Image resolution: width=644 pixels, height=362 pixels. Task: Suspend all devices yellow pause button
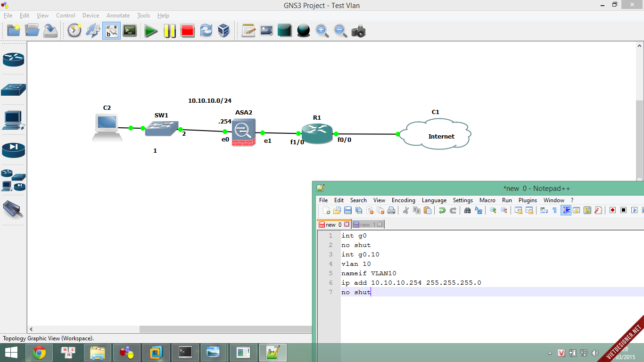[x=169, y=31]
